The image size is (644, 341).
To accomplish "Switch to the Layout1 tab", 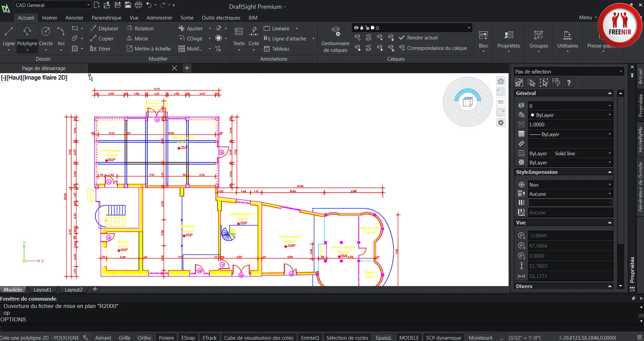I will pyautogui.click(x=43, y=289).
